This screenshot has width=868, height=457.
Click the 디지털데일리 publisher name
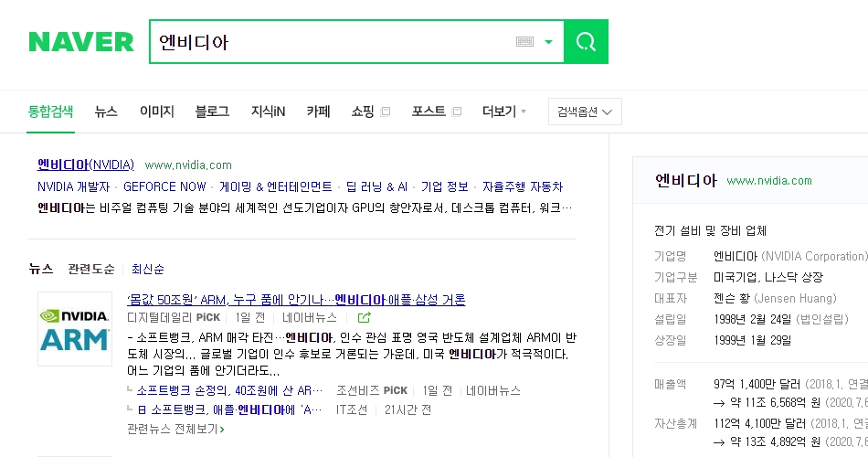pyautogui.click(x=158, y=317)
